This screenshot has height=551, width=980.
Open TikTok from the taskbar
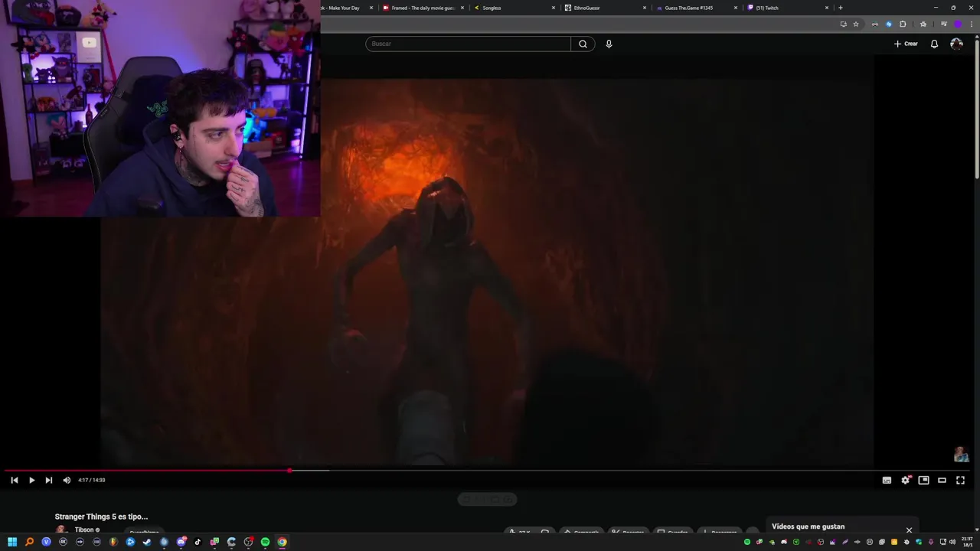point(198,542)
